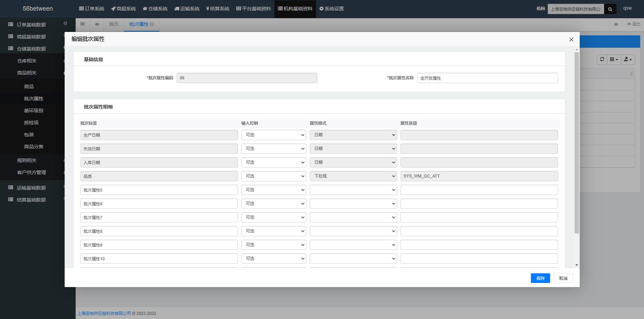This screenshot has height=319, width=644.
Task: Open 属性格式 dropdown for 批次属性9 row
Action: coord(353,245)
